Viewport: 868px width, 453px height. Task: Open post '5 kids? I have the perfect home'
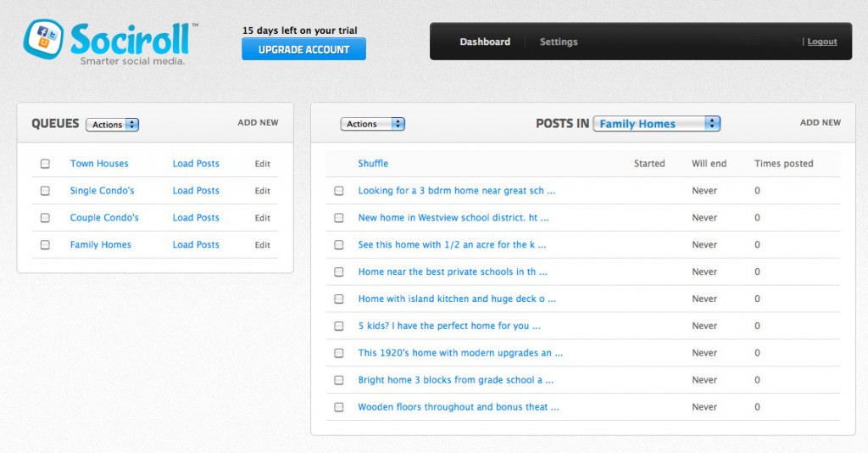point(449,327)
